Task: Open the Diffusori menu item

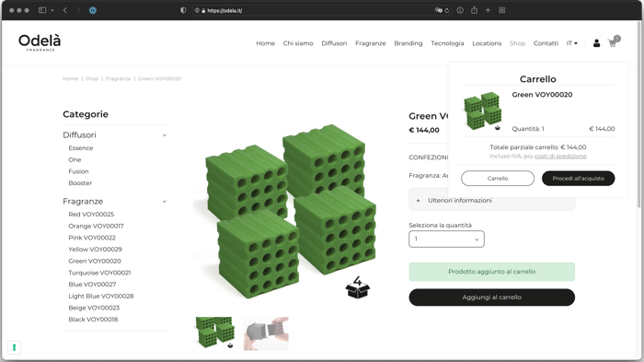Action: (334, 43)
